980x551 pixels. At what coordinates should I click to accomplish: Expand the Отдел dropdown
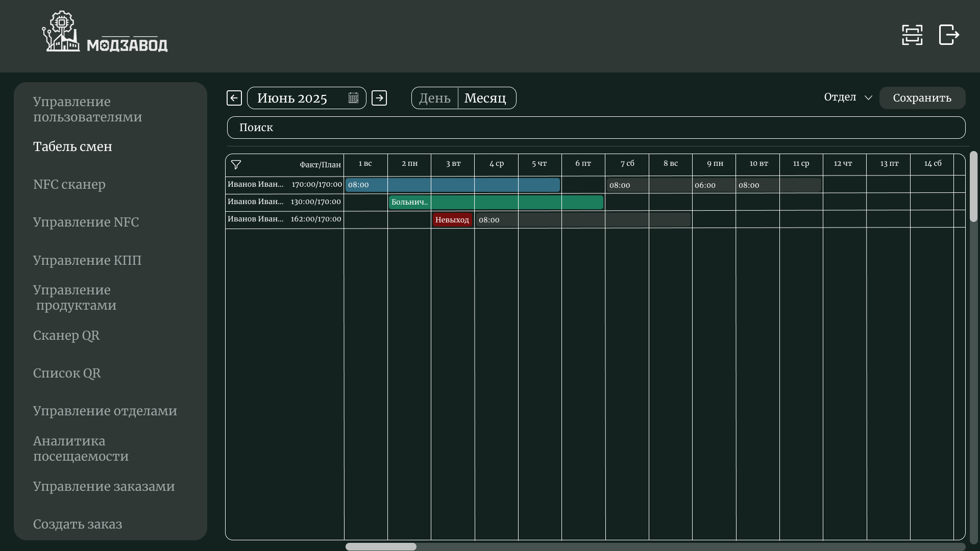click(848, 97)
